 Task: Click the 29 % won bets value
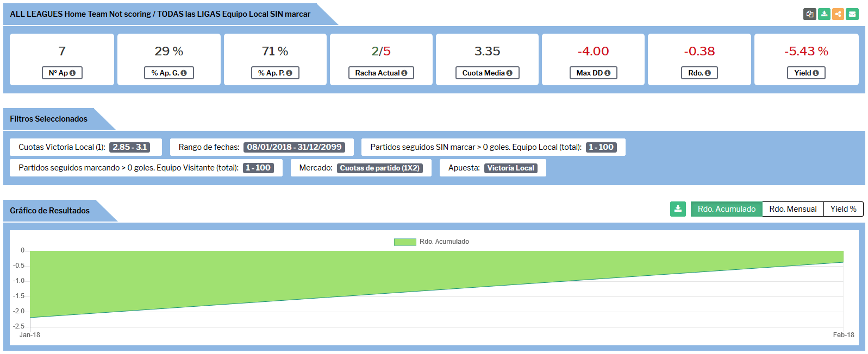coord(169,51)
